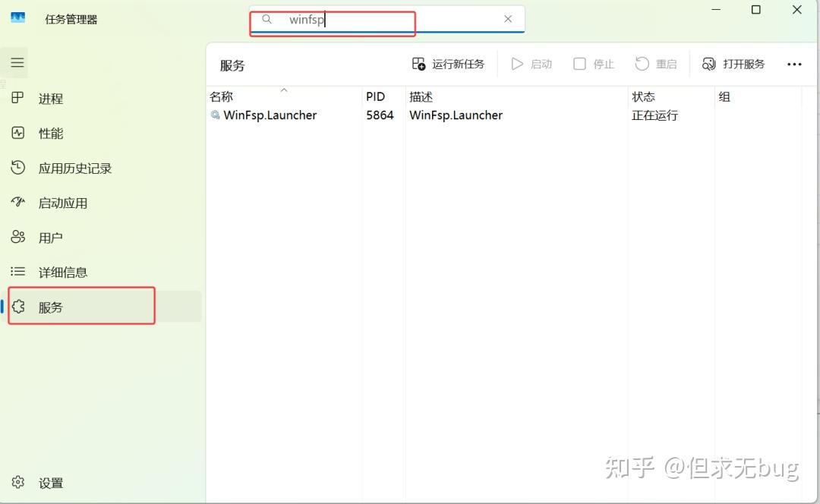Image resolution: width=820 pixels, height=504 pixels.
Task: Clear the search text with X button
Action: 508,19
